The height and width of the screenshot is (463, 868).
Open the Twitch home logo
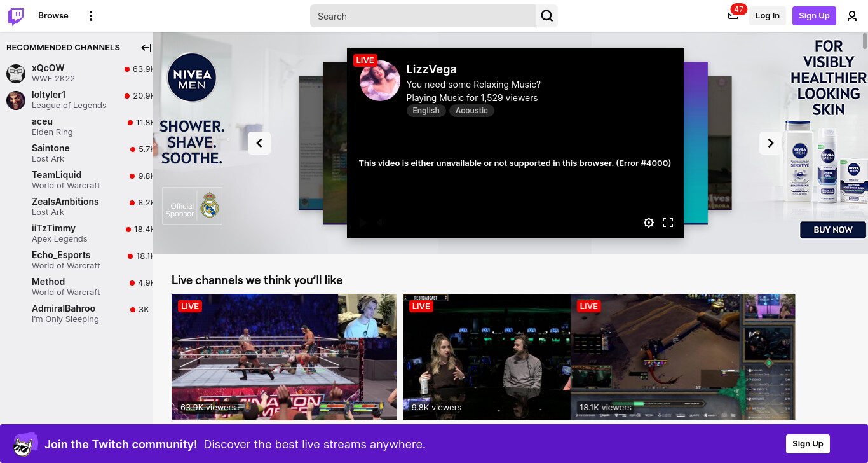[x=16, y=16]
